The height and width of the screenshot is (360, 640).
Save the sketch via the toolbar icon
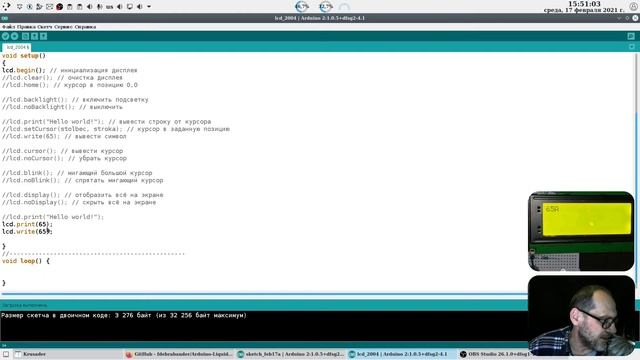pos(43,36)
